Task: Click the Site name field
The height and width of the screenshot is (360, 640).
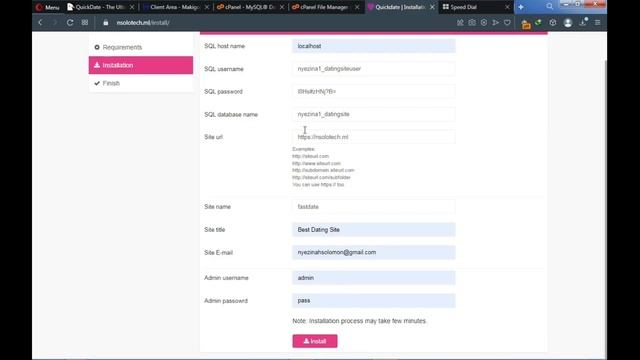Action: [373, 207]
